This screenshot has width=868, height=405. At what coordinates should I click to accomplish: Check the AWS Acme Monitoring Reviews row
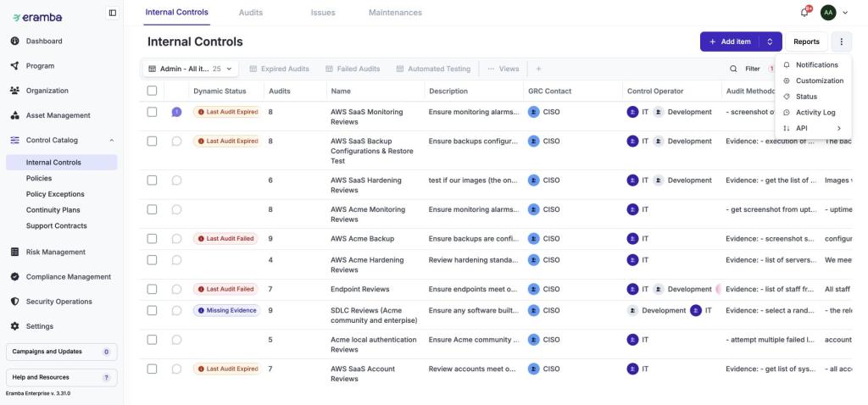[x=152, y=209]
